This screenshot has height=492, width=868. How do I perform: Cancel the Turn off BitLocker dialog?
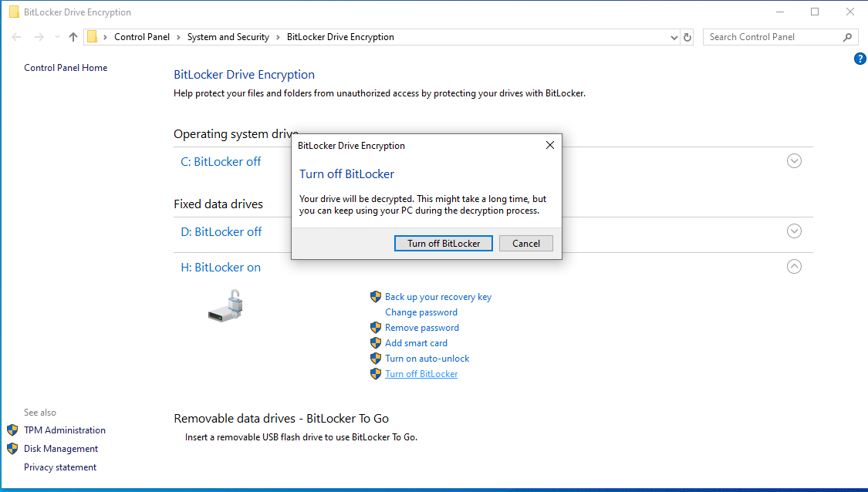(526, 244)
